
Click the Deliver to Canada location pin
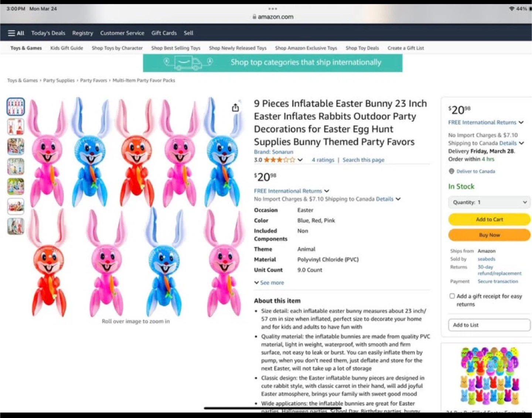tap(451, 171)
